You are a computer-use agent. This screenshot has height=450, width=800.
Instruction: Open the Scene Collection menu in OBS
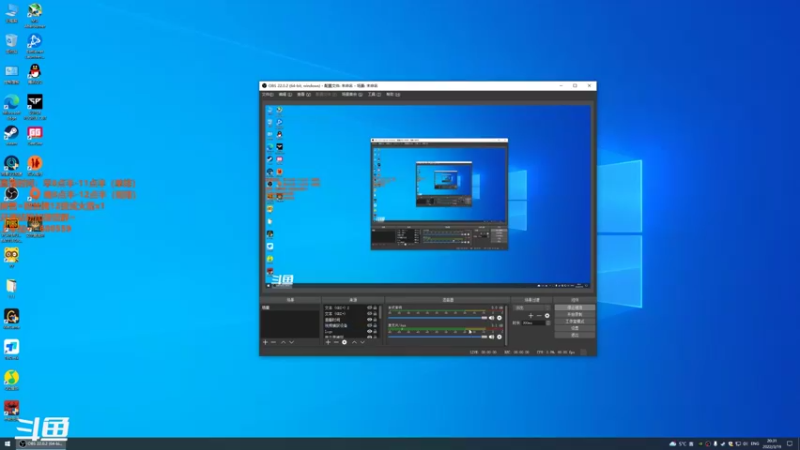[352, 94]
